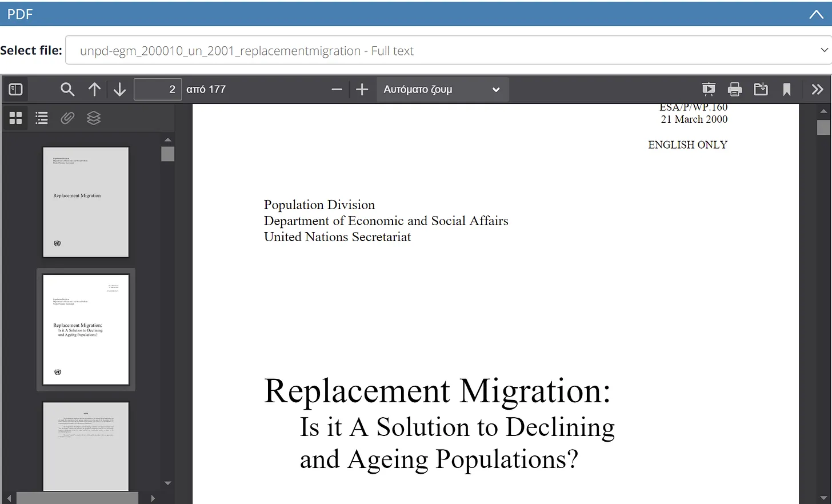Open the Select file dropdown
Image resolution: width=832 pixels, height=504 pixels.
(449, 50)
